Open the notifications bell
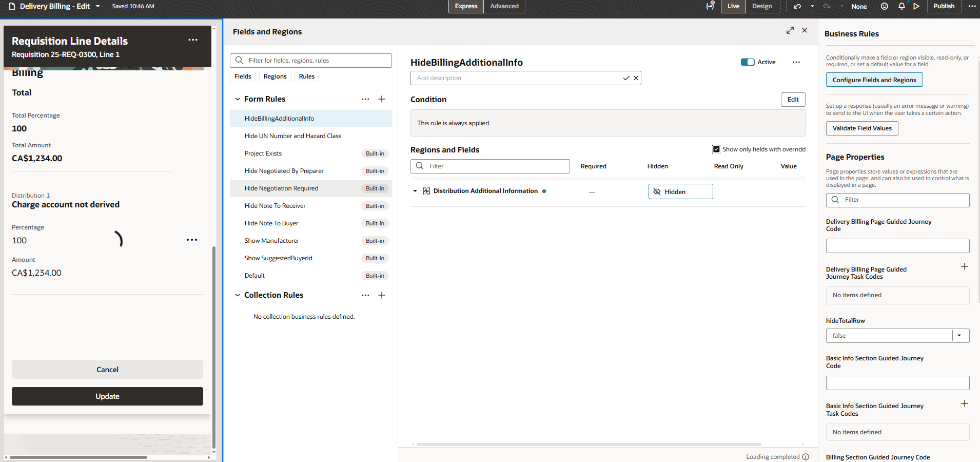980x462 pixels. 901,6
